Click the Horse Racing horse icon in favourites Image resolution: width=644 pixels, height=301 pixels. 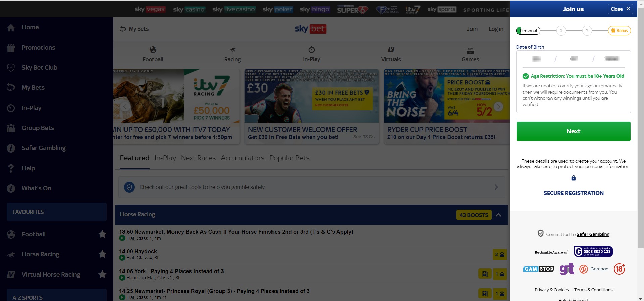click(x=11, y=255)
